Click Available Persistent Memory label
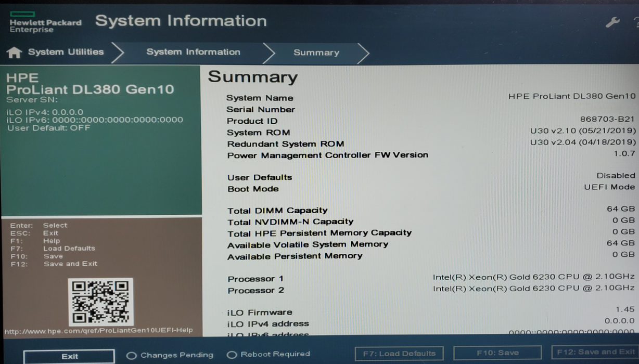 295,256
